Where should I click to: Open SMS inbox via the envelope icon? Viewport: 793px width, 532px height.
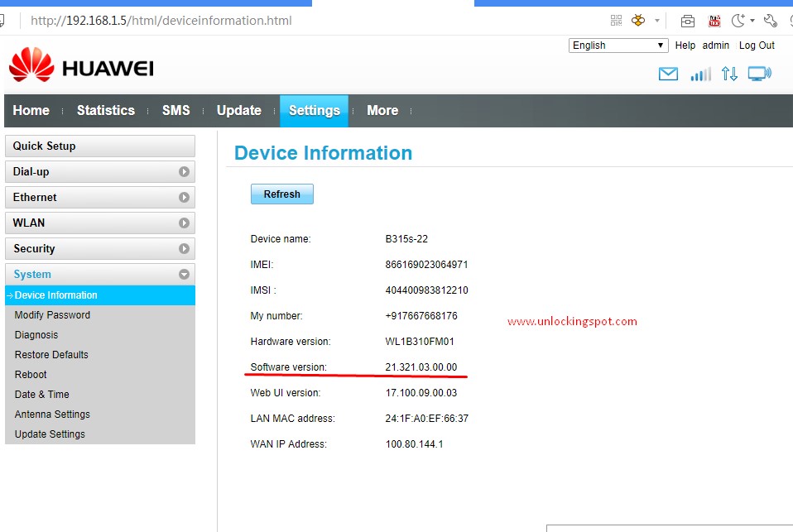point(667,74)
